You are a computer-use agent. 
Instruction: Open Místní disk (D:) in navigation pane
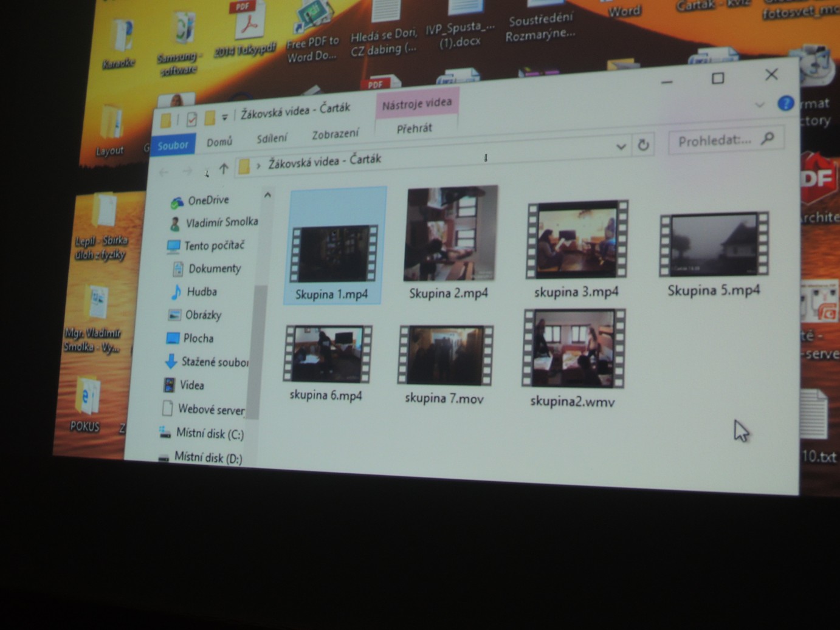pyautogui.click(x=201, y=457)
